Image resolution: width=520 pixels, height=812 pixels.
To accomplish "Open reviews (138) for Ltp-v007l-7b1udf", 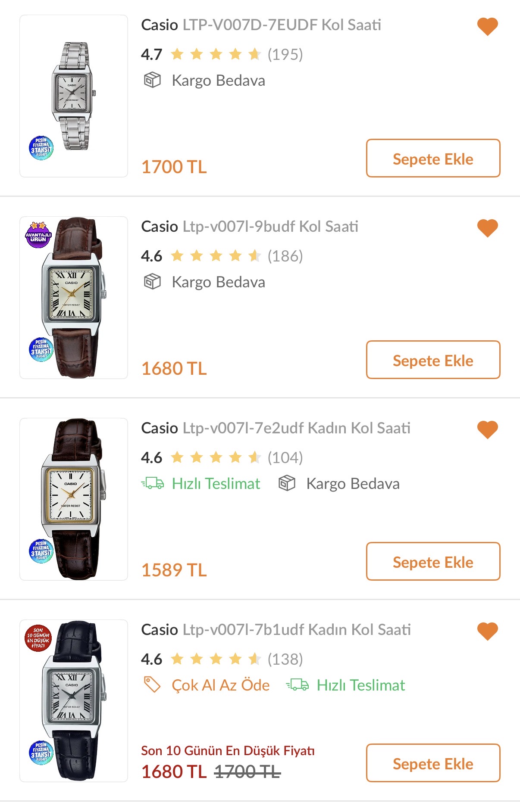I will [285, 659].
